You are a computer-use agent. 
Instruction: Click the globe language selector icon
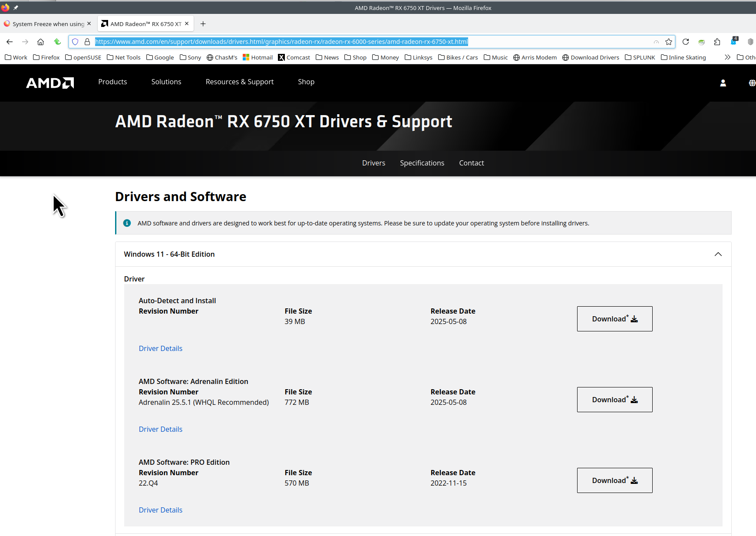pos(752,83)
